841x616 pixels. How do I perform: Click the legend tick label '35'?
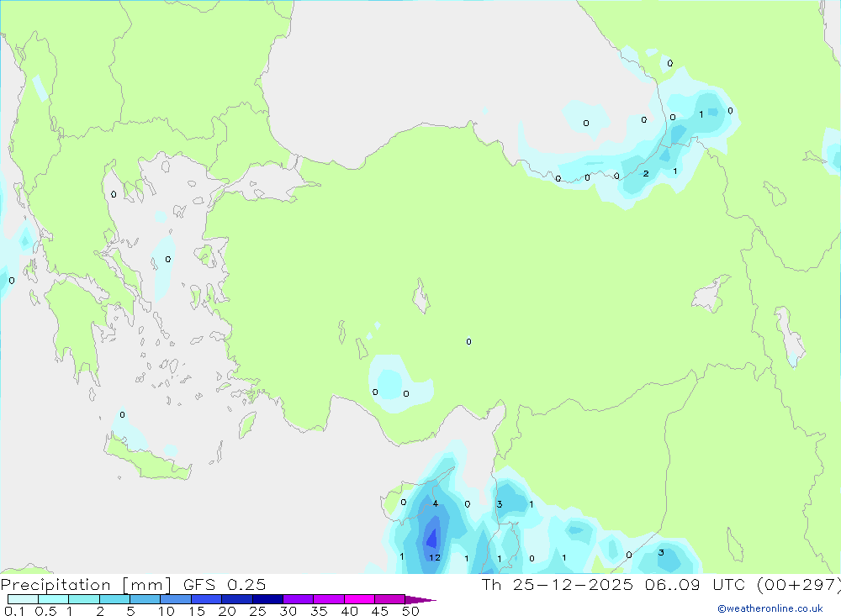[x=319, y=611]
